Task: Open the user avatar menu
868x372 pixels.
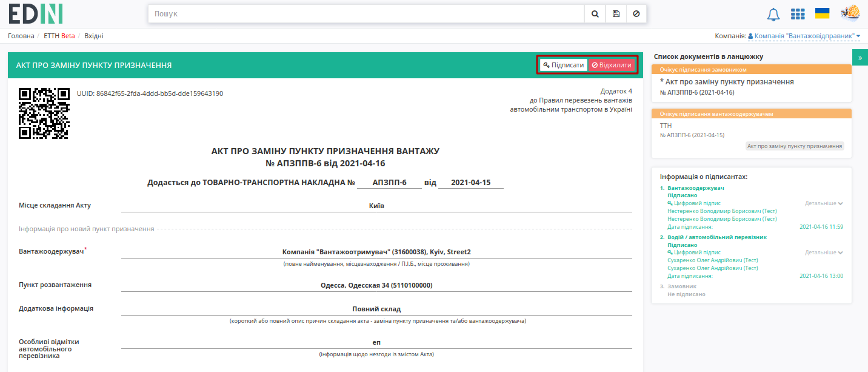Action: pos(850,13)
